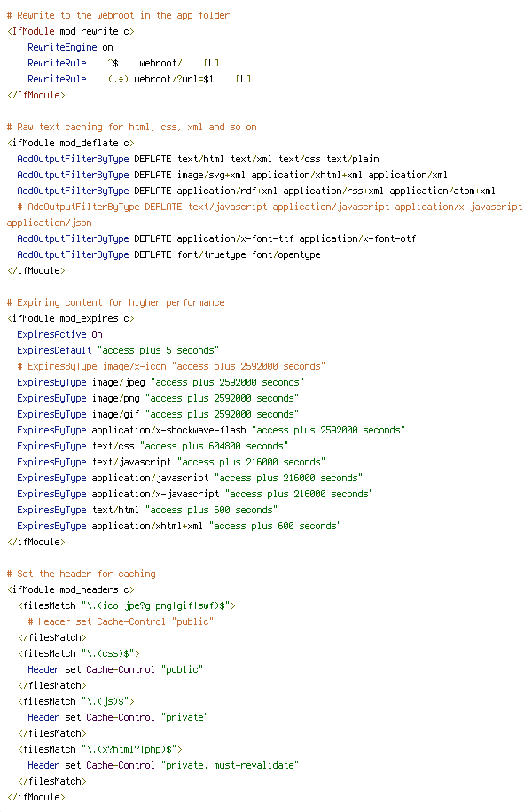Screen dimensions: 532x812
Task: Click ExpiresByType application/xhtml+xml line
Action: pyautogui.click(x=179, y=527)
